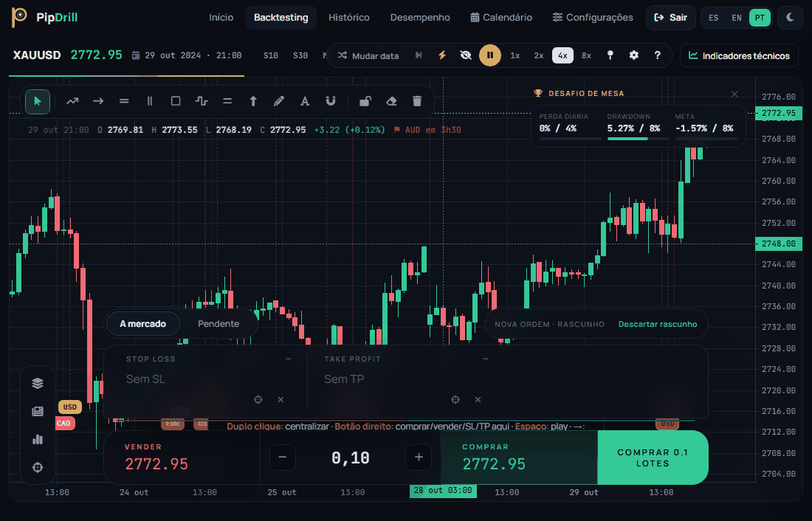Select the trend line drawing tool
Screen dimensions: 812x521
[x=72, y=102]
